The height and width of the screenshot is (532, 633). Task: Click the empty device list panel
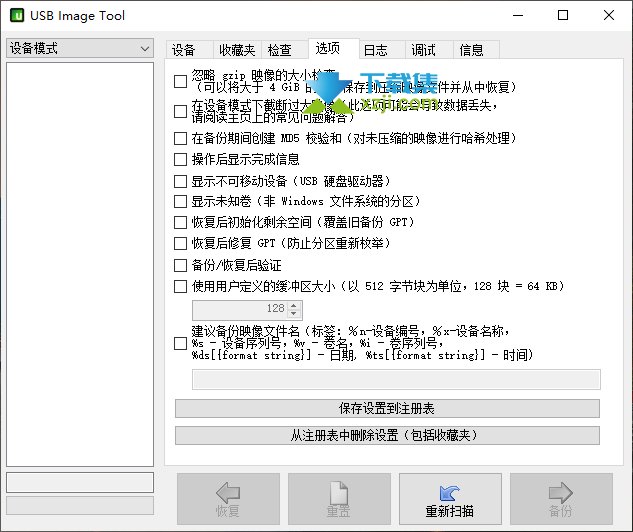(80, 264)
